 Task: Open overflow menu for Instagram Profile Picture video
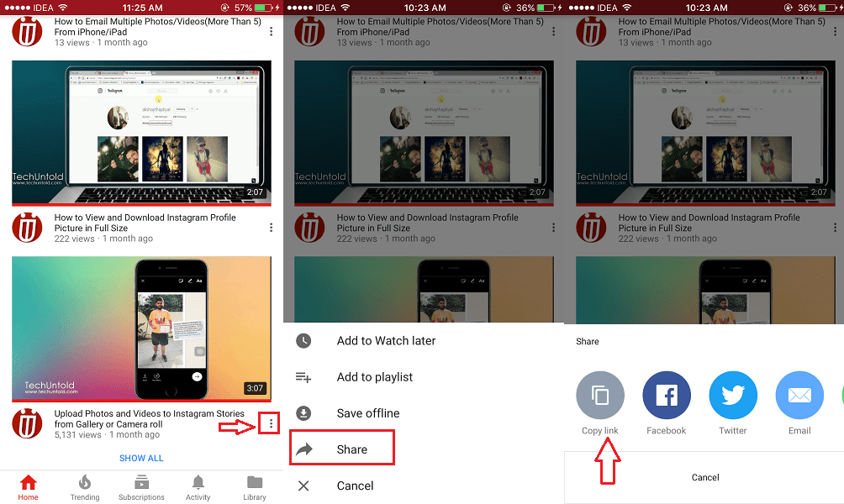tap(271, 227)
